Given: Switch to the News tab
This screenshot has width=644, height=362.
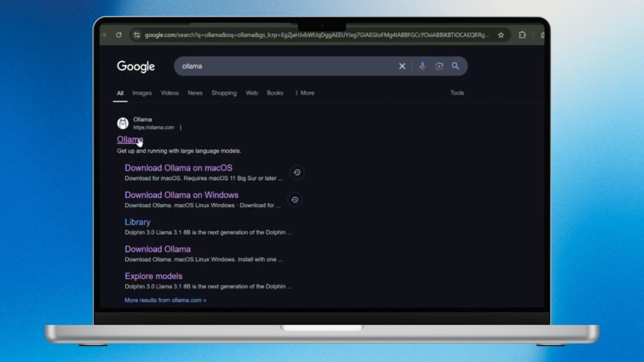Looking at the screenshot, I should click(x=195, y=93).
